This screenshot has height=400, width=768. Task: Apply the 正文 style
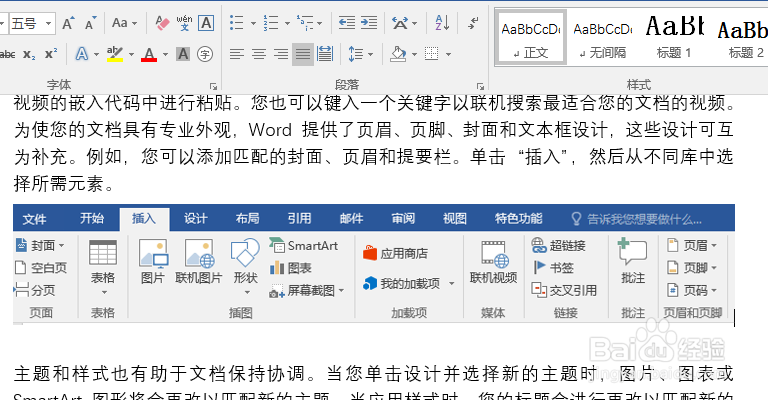tap(531, 38)
